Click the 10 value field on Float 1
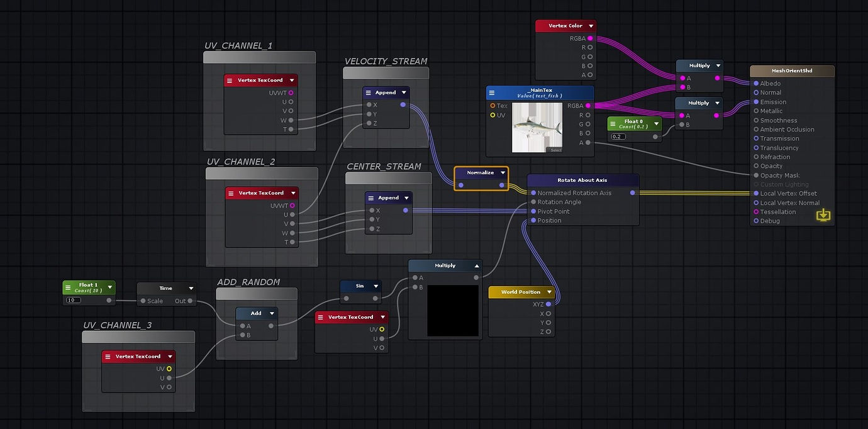The height and width of the screenshot is (429, 868). 74,300
